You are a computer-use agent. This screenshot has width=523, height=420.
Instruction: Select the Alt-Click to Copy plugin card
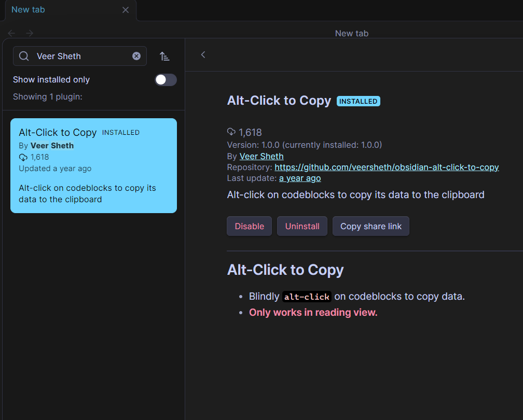pos(93,166)
